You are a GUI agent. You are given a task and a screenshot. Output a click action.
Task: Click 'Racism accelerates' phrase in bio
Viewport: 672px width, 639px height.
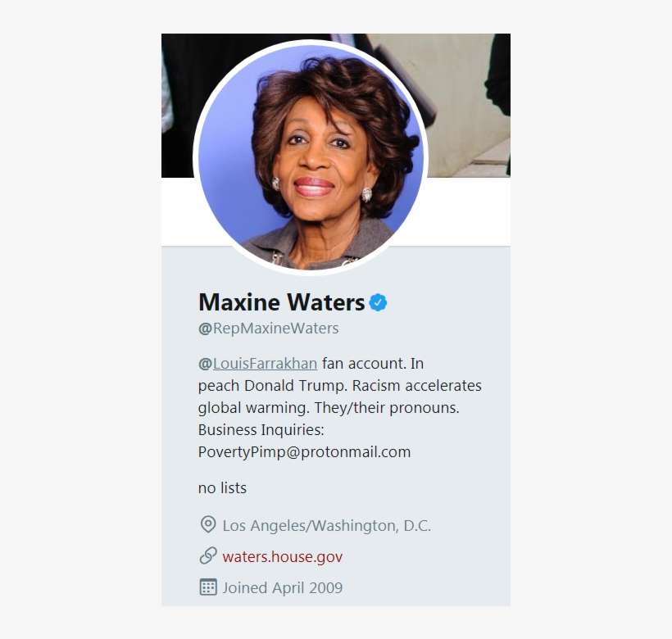(417, 386)
